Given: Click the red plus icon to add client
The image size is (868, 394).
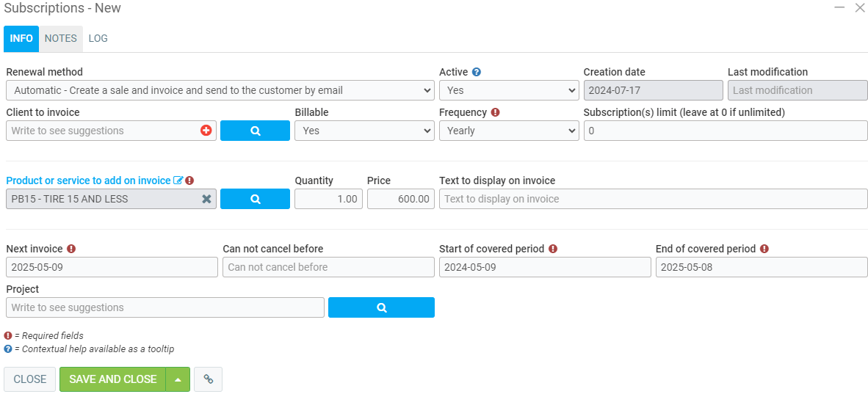Looking at the screenshot, I should coord(206,131).
